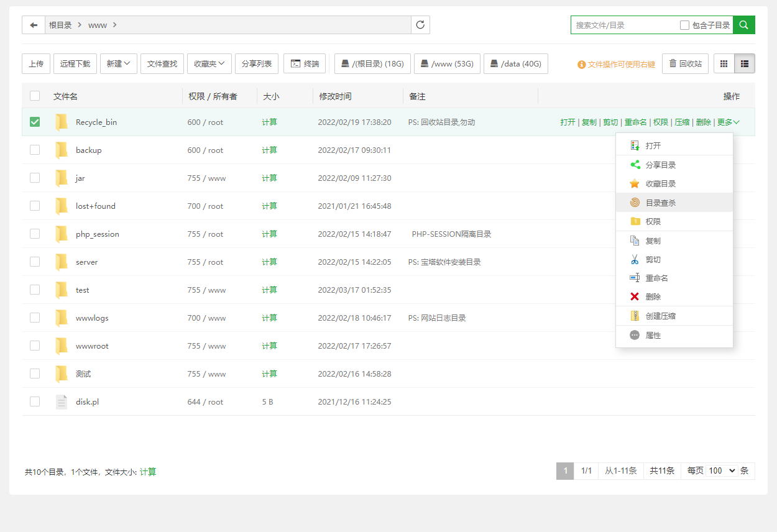Open the per-page 100 dropdown
The width and height of the screenshot is (777, 532).
722,471
